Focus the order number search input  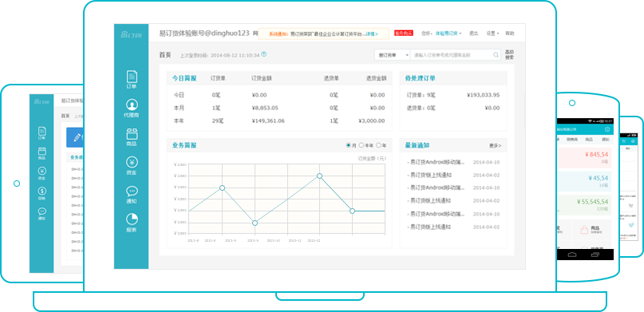click(452, 54)
